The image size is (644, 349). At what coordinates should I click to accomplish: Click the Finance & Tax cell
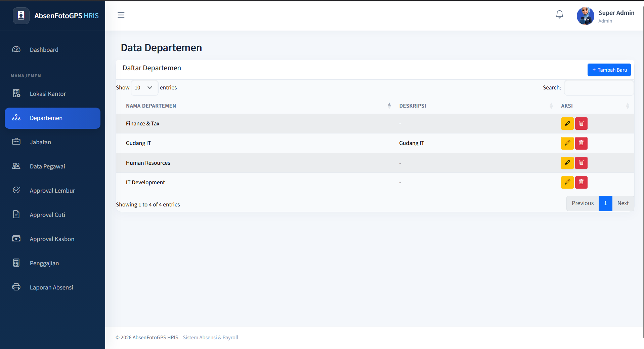(255, 124)
